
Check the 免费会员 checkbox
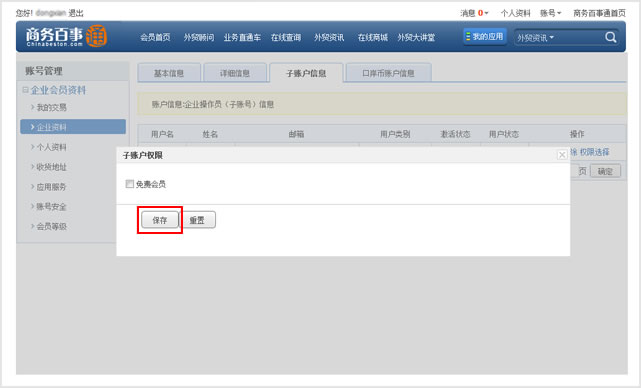click(x=130, y=184)
